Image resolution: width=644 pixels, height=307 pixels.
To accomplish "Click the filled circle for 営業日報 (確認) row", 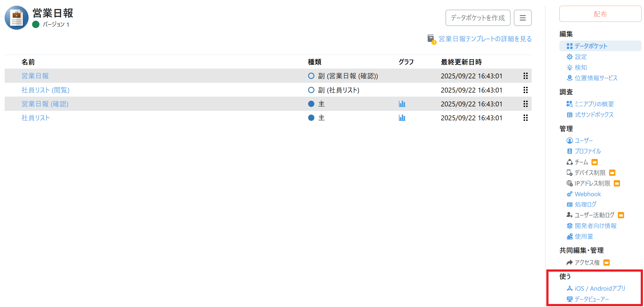I will click(311, 104).
